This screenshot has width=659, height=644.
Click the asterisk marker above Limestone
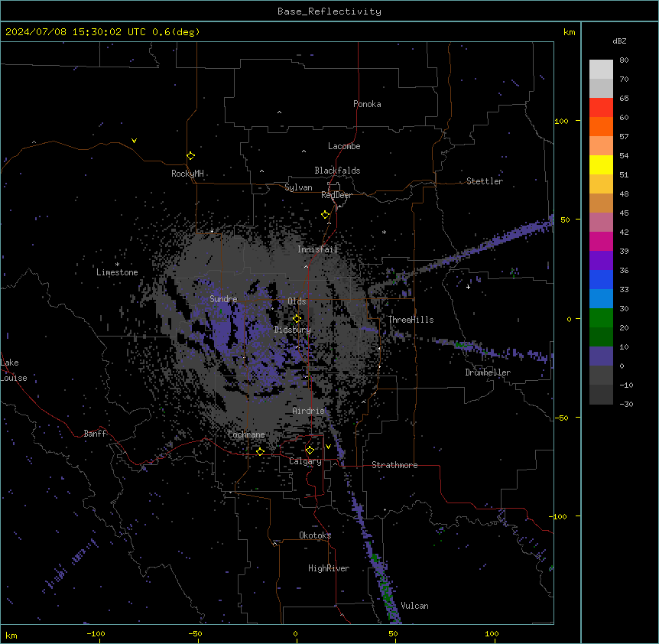click(117, 265)
